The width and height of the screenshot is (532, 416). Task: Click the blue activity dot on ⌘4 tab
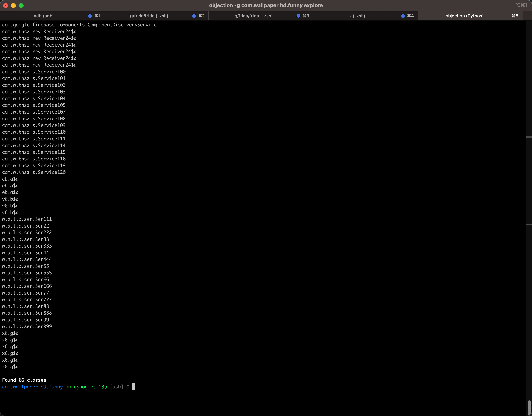click(403, 16)
